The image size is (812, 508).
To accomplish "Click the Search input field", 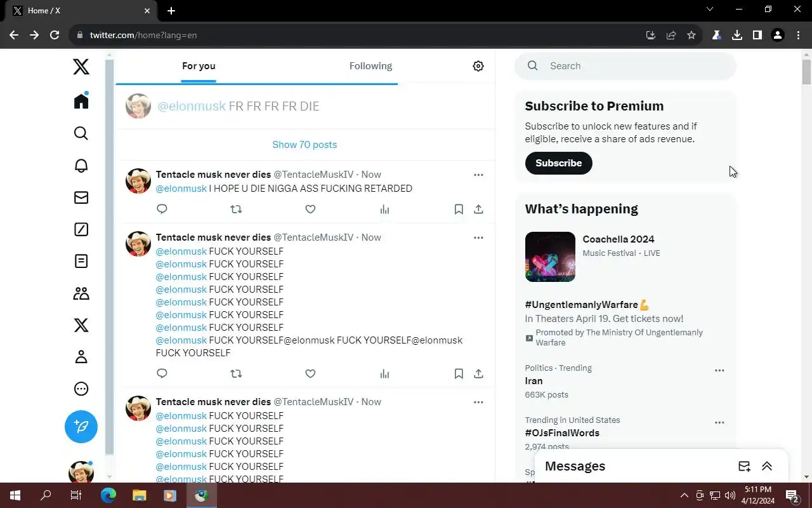I will (625, 66).
